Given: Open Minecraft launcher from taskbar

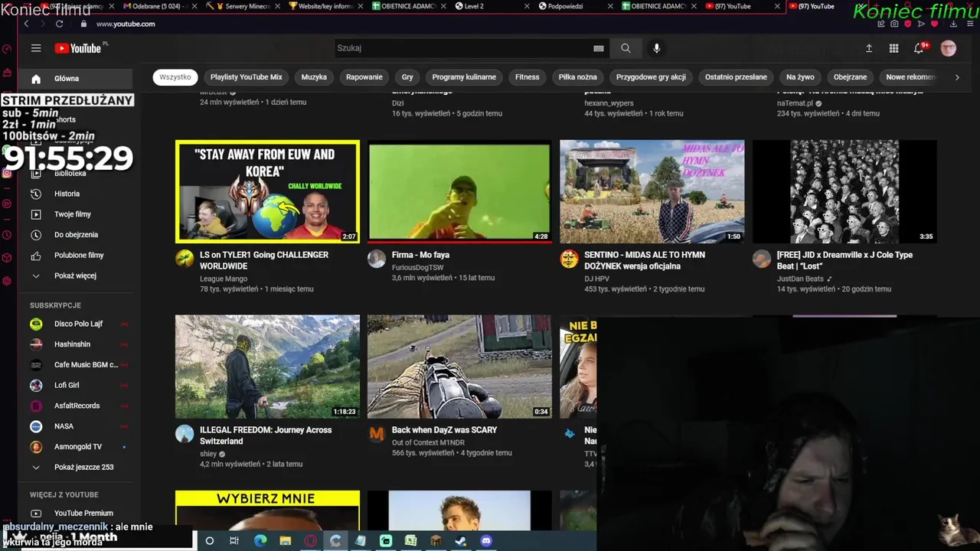Looking at the screenshot, I should [436, 541].
